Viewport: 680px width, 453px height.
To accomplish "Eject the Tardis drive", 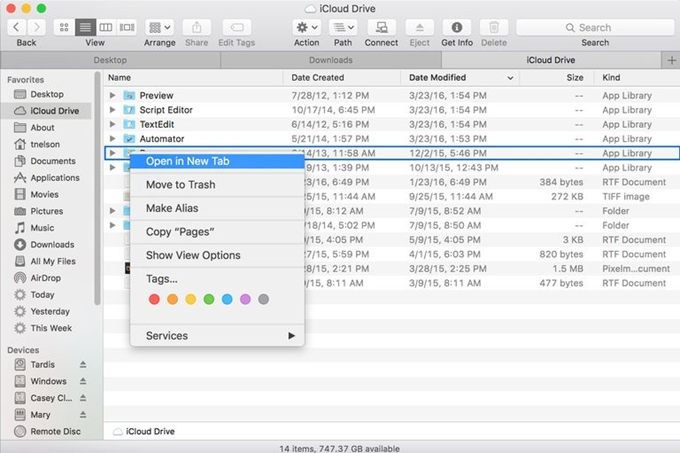I will pos(83,365).
